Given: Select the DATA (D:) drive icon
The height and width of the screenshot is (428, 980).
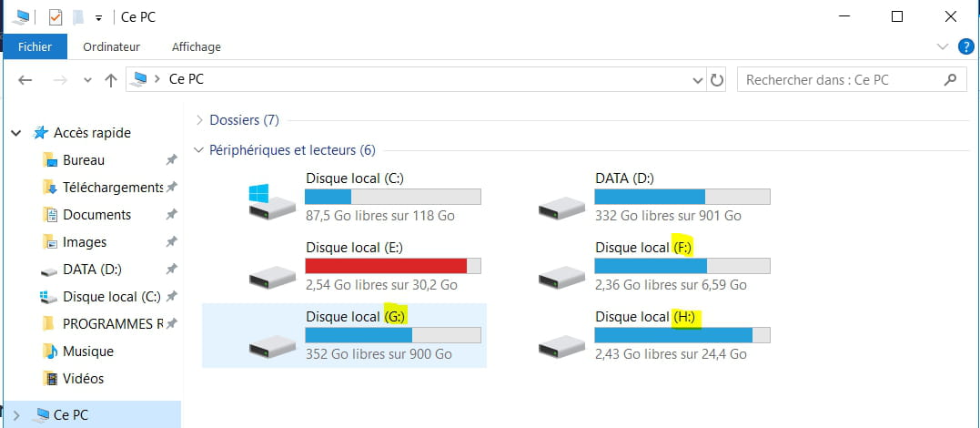Looking at the screenshot, I should pos(561,208).
